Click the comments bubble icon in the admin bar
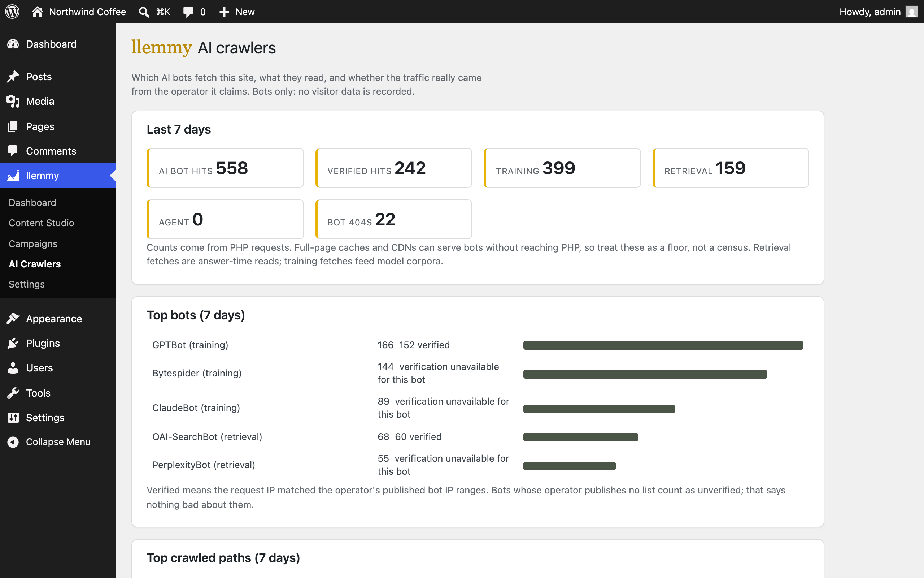 pyautogui.click(x=188, y=12)
